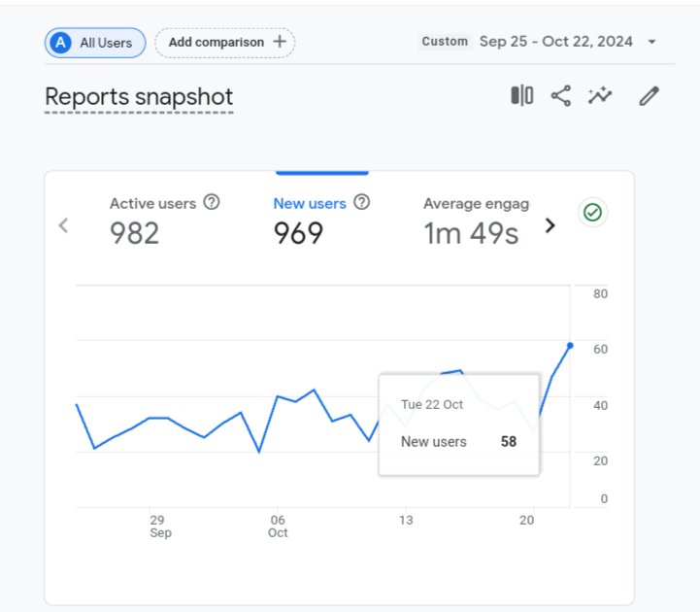Click the 982 active users value

[x=134, y=234]
